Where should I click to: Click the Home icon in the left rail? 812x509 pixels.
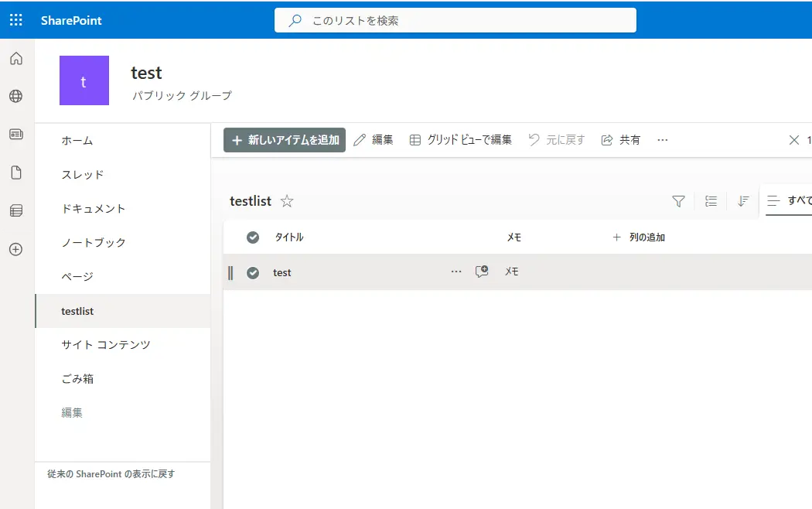coord(15,58)
